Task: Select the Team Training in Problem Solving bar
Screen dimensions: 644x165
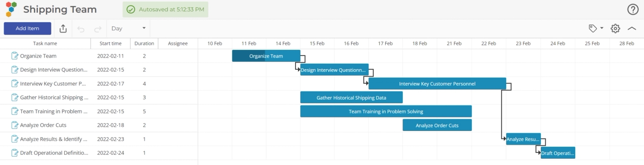Action: point(386,112)
